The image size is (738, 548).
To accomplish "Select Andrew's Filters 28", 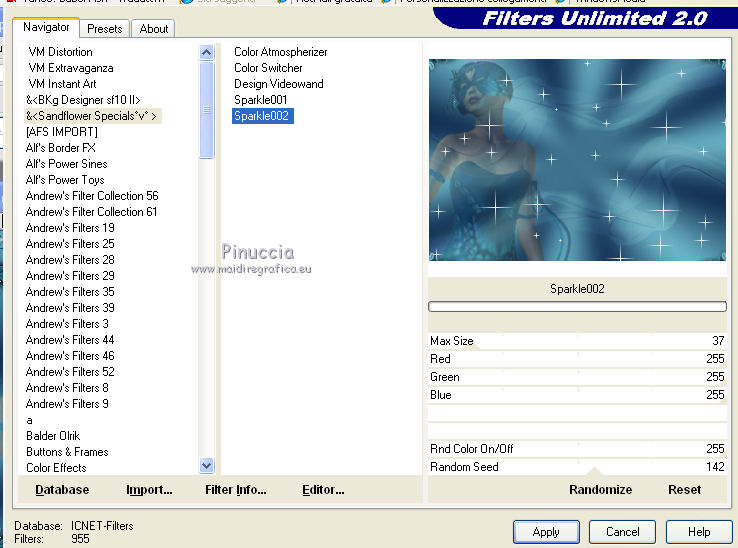I will click(x=70, y=260).
